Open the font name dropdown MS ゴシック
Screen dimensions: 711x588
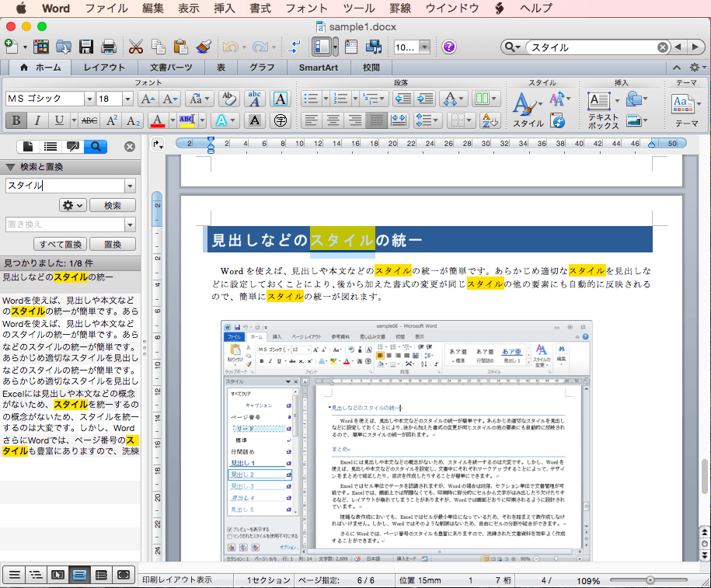89,99
